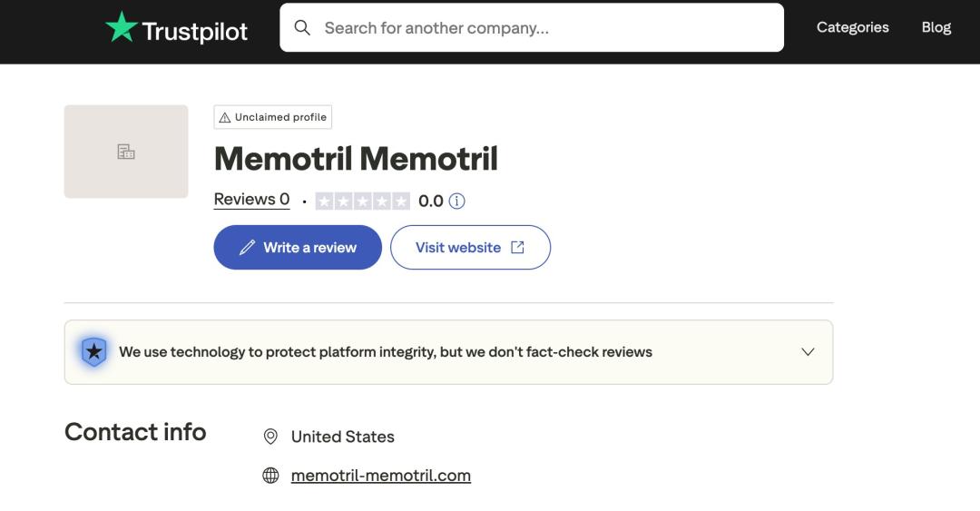Image resolution: width=980 pixels, height=511 pixels.
Task: Expand the platform integrity notice chevron
Action: 808,352
